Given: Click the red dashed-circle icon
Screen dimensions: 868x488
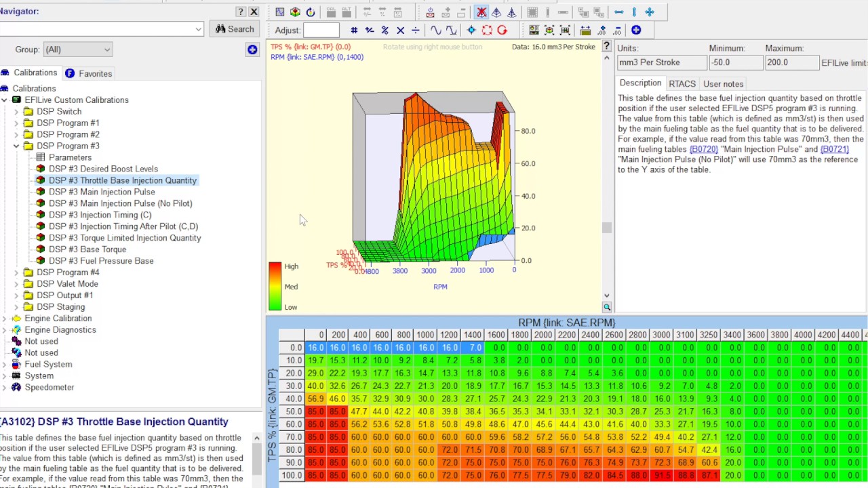Looking at the screenshot, I should [x=487, y=30].
